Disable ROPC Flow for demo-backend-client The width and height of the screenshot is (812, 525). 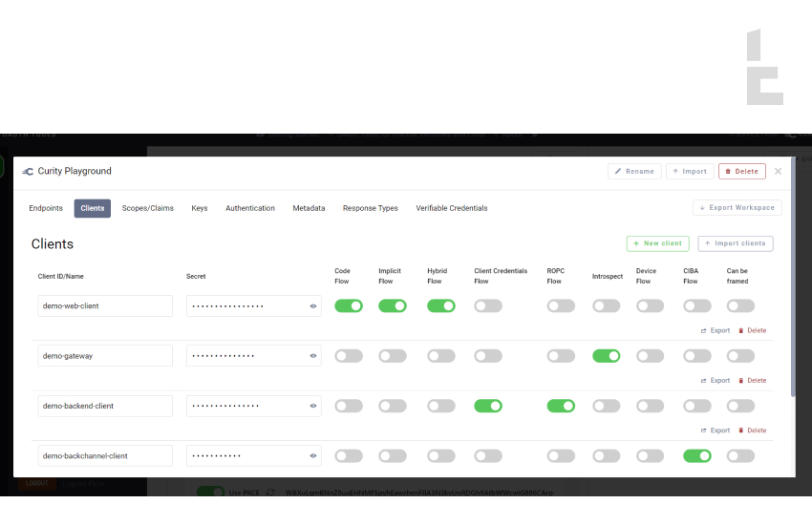point(561,406)
